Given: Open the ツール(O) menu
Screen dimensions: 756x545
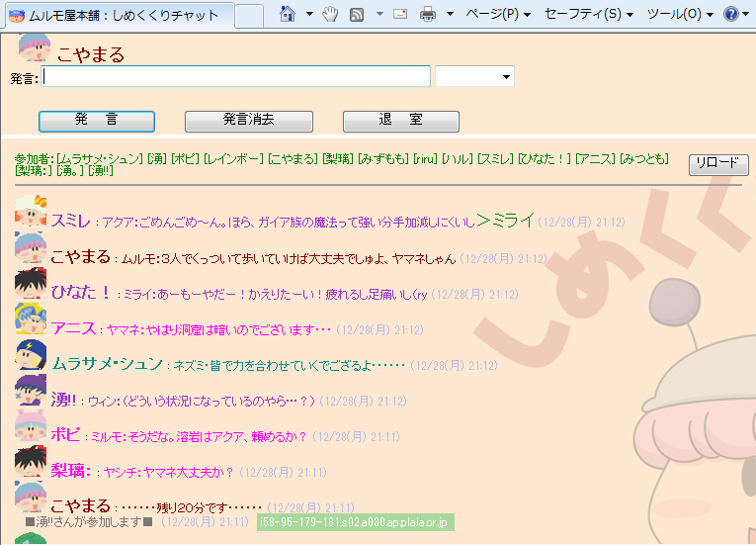Looking at the screenshot, I should [680, 14].
